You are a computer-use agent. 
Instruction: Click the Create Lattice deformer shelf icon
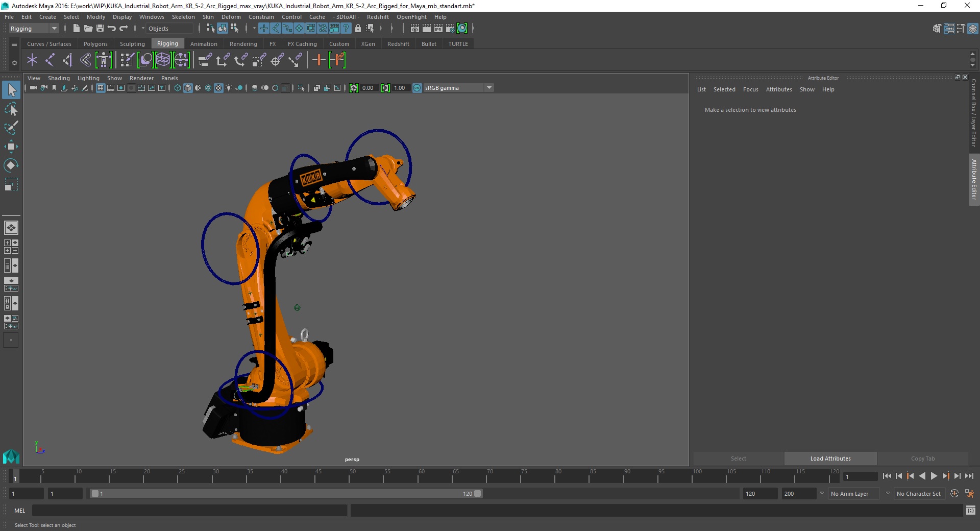[x=163, y=60]
